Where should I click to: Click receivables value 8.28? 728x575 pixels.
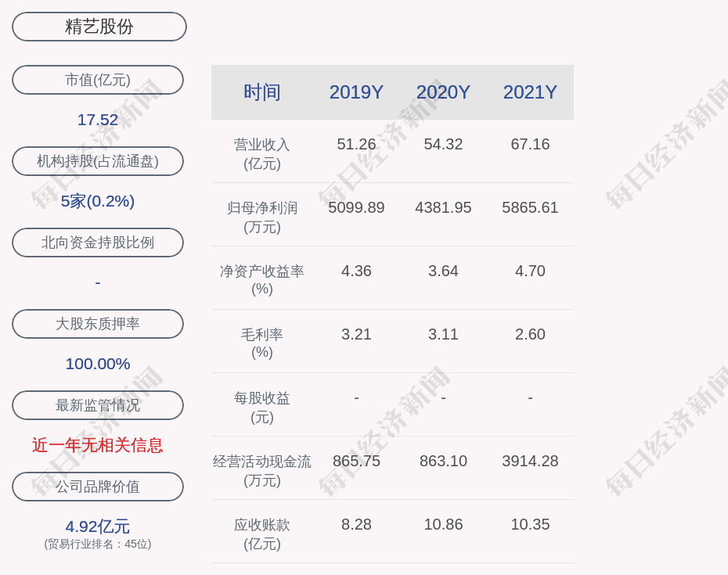[356, 525]
